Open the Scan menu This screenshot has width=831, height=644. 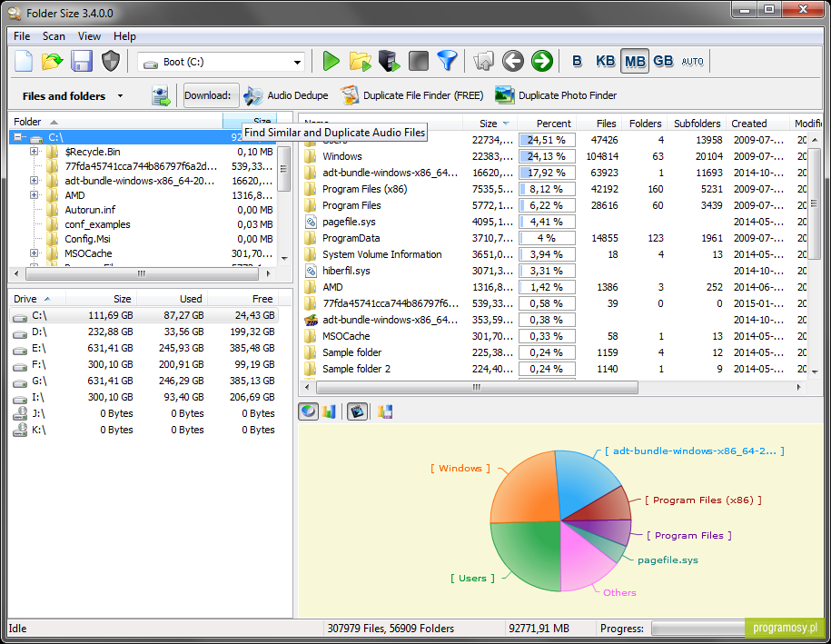pyautogui.click(x=54, y=36)
